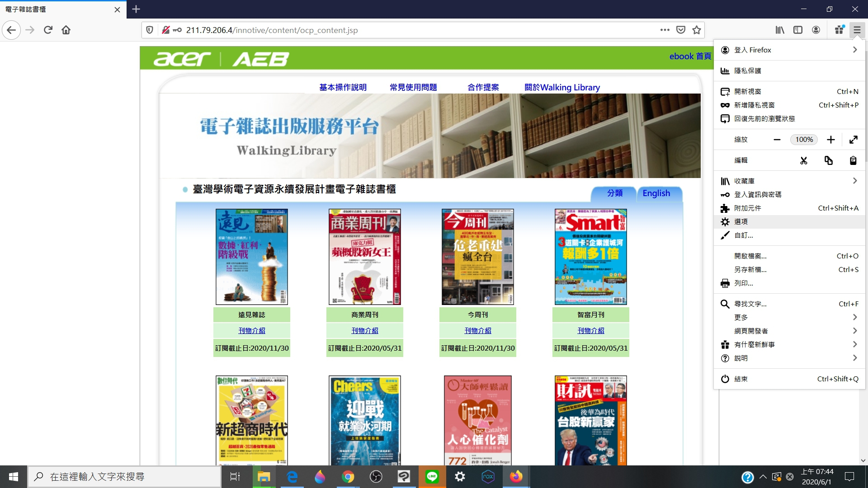Open 刊物介紹 link under 智富月刊
This screenshot has width=868, height=488.
coord(591,331)
